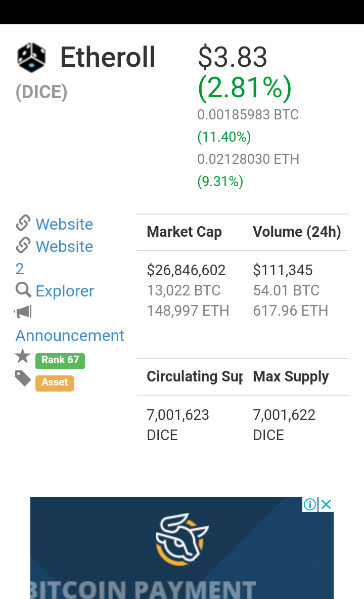The image size is (364, 599).
Task: Close the Bitcoin Payment advertisement
Action: 326,504
